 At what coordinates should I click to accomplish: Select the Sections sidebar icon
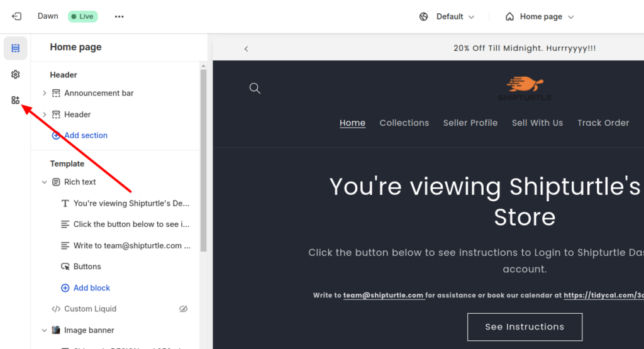(x=16, y=48)
